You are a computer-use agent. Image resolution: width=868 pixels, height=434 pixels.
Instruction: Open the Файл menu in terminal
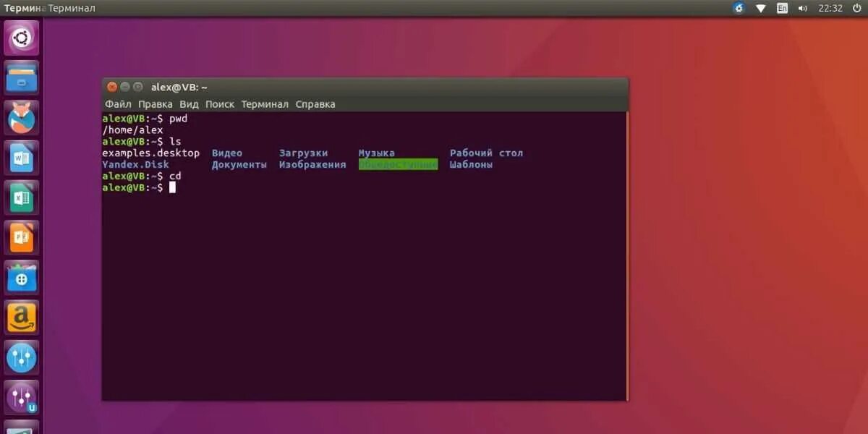coord(118,104)
